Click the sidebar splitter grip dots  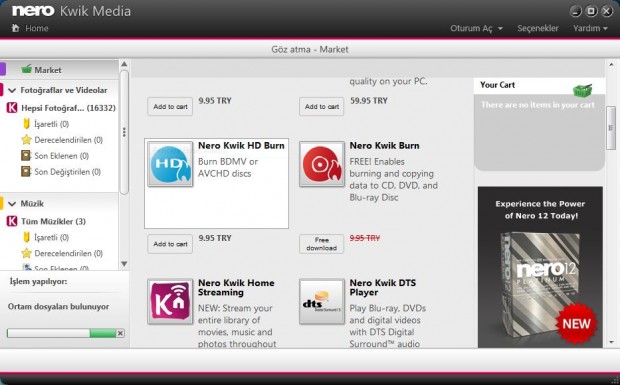124,132
